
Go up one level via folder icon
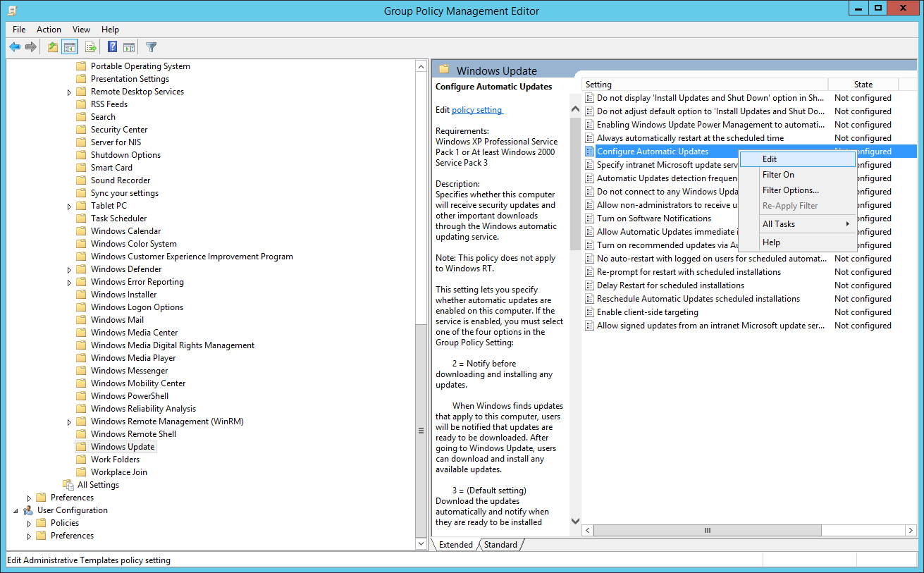click(x=53, y=47)
